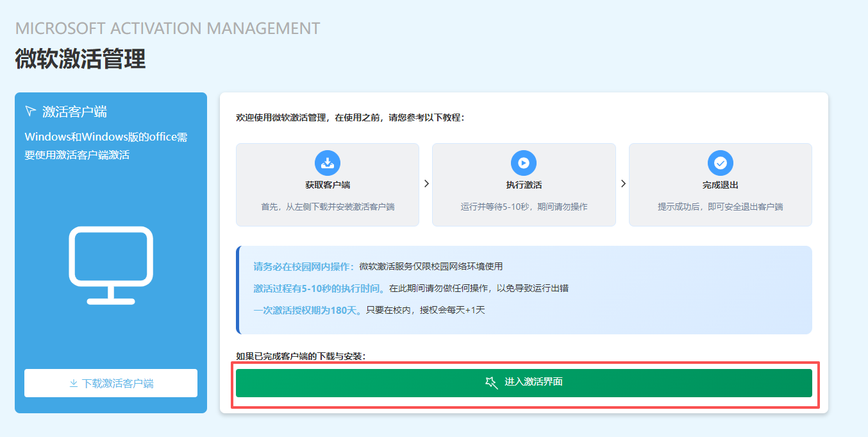Click the 下载激活客户端 download button

(111, 383)
